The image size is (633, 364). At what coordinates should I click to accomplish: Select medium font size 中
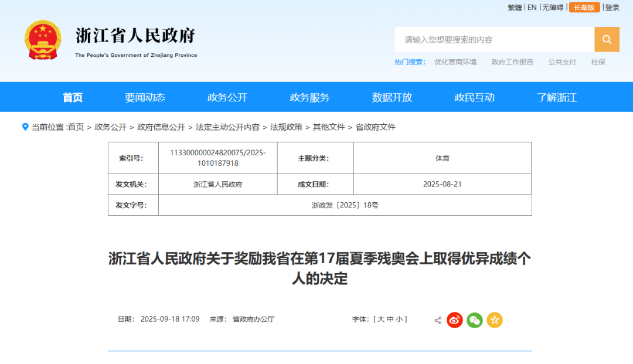[390, 319]
